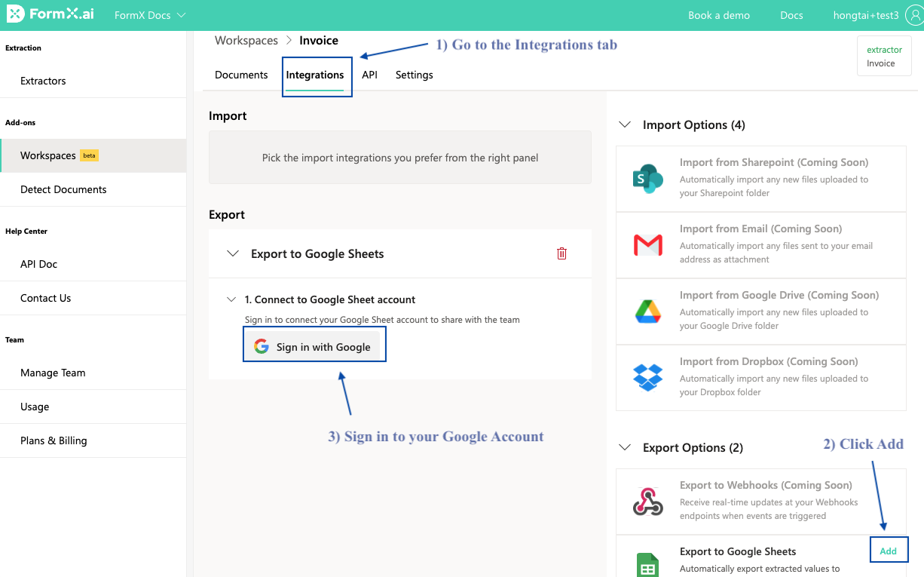Select Import from Google Drive title
Viewport: 924px width, 577px height.
pyautogui.click(x=779, y=295)
